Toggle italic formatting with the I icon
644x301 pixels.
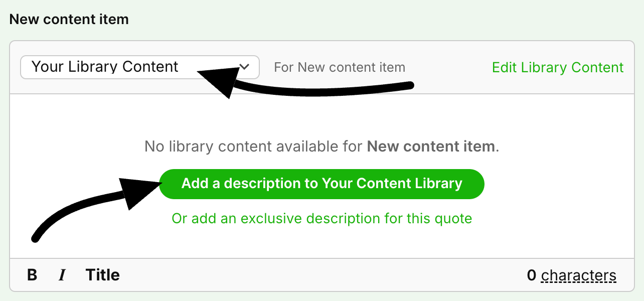point(62,275)
